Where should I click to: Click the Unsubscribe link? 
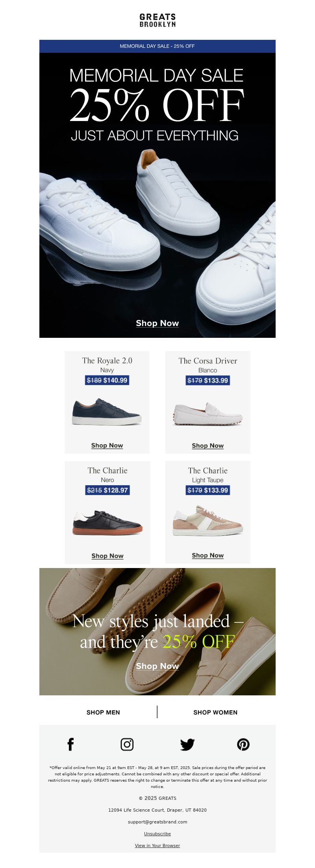pyautogui.click(x=157, y=834)
